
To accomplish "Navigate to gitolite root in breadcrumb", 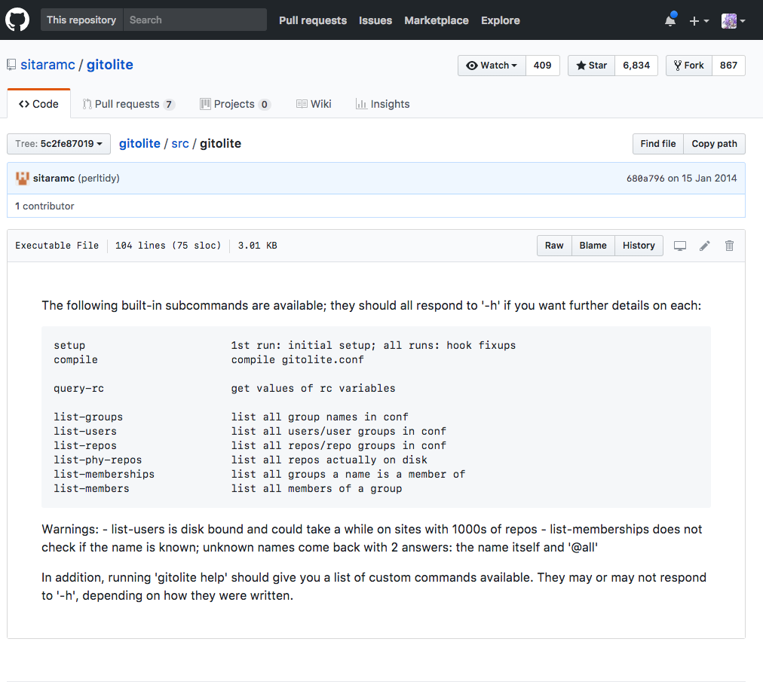I will pos(139,143).
